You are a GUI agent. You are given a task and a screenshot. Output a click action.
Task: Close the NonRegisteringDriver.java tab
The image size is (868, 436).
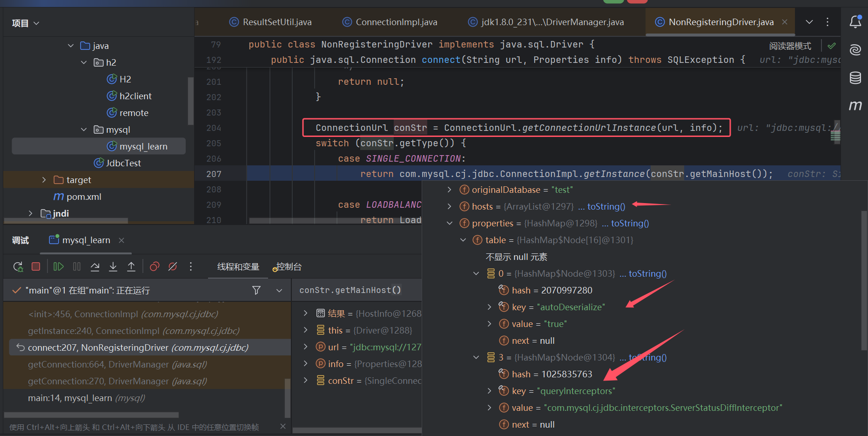(x=785, y=22)
